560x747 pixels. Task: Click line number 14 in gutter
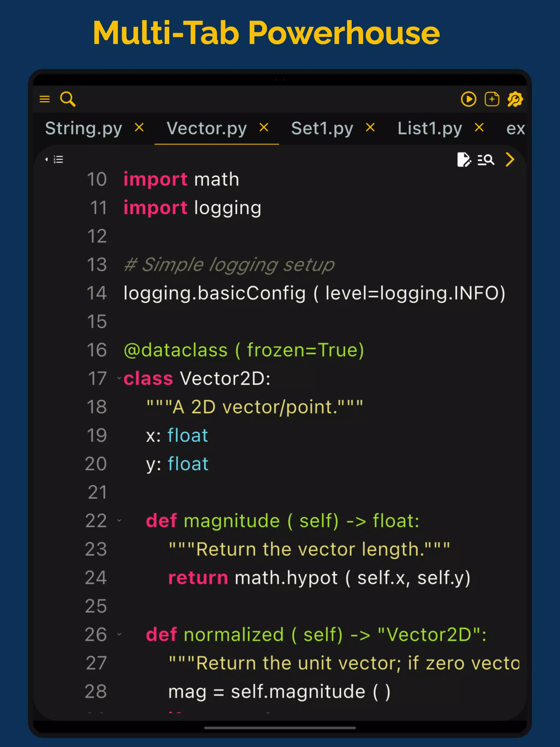[97, 293]
